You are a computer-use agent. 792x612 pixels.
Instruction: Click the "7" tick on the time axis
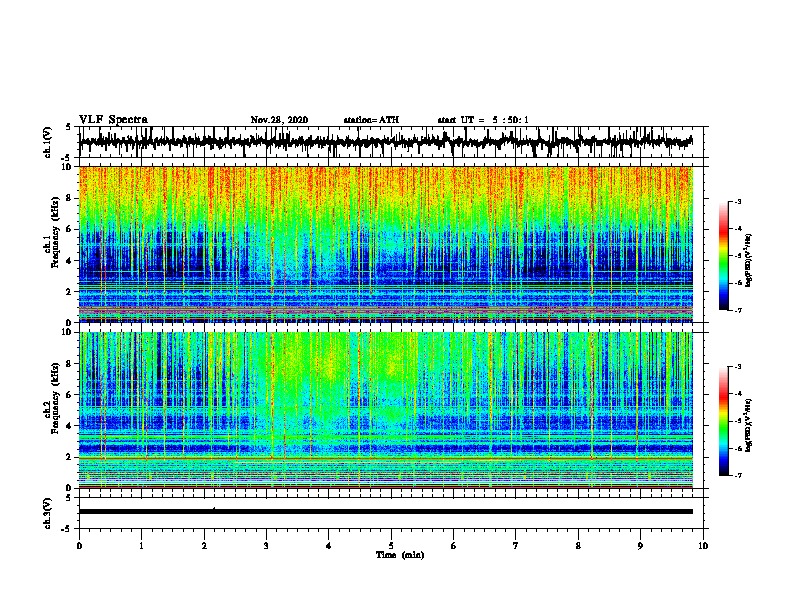(516, 546)
